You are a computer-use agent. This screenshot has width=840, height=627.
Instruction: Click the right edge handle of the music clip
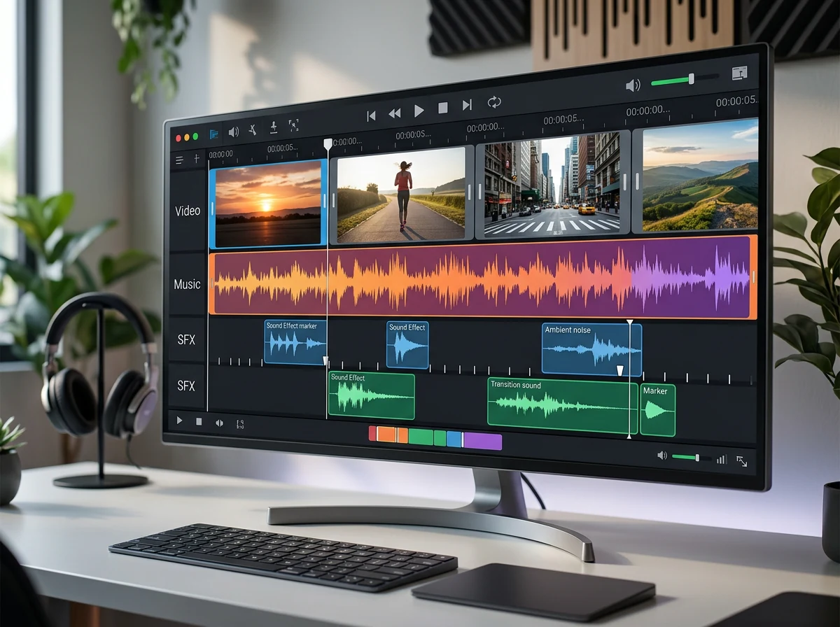point(754,277)
